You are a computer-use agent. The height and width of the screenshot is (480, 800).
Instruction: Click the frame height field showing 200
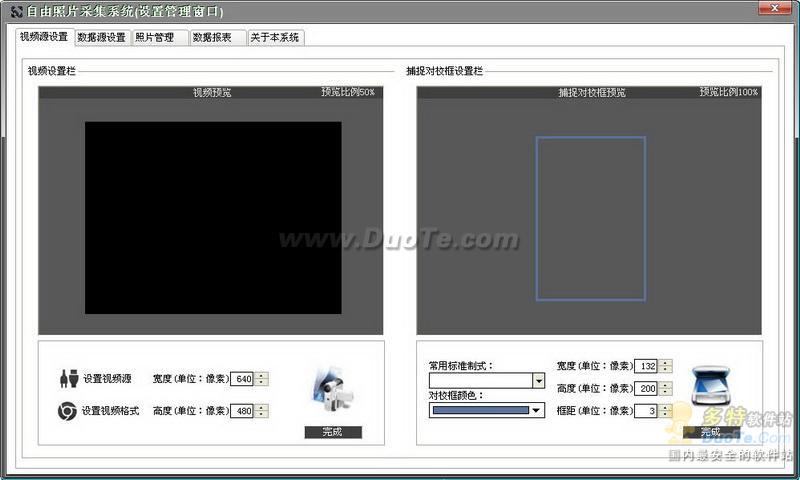pyautogui.click(x=646, y=388)
